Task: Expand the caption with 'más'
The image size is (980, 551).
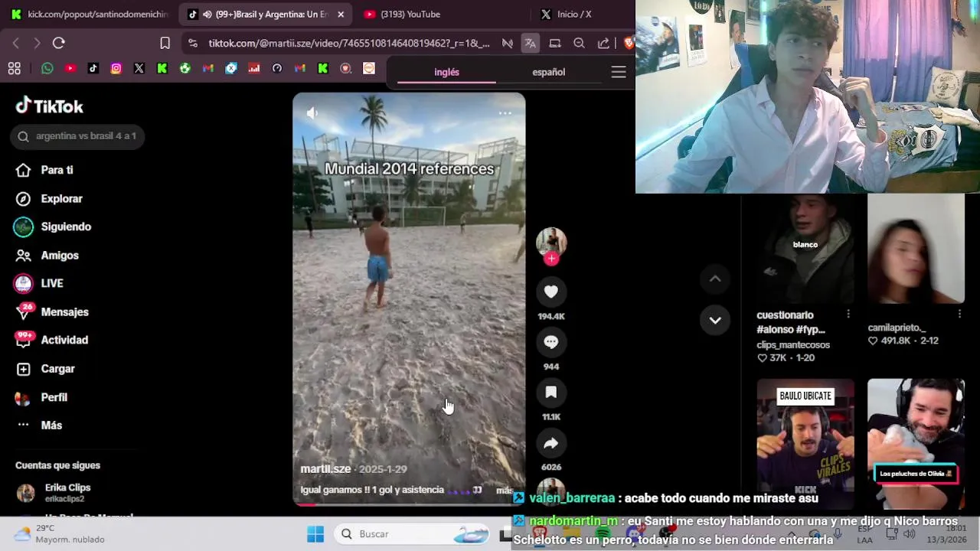Action: 505,491
